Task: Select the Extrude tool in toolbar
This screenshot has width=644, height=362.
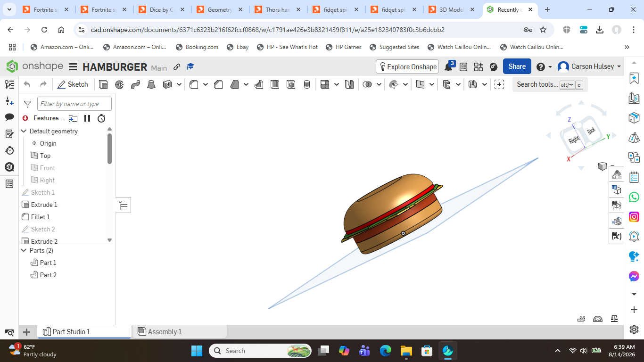Action: 103,84
